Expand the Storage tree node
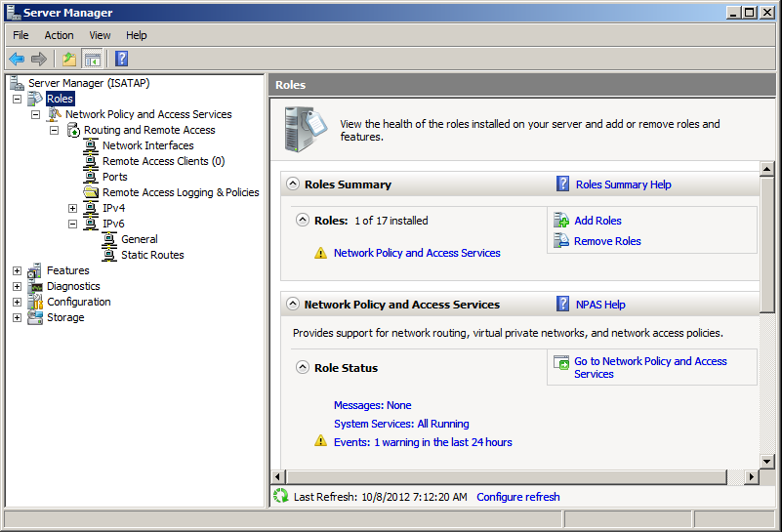 click(18, 317)
